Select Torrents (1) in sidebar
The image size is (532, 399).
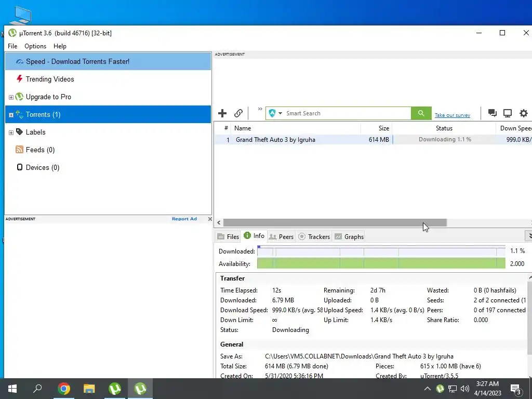[x=108, y=114]
